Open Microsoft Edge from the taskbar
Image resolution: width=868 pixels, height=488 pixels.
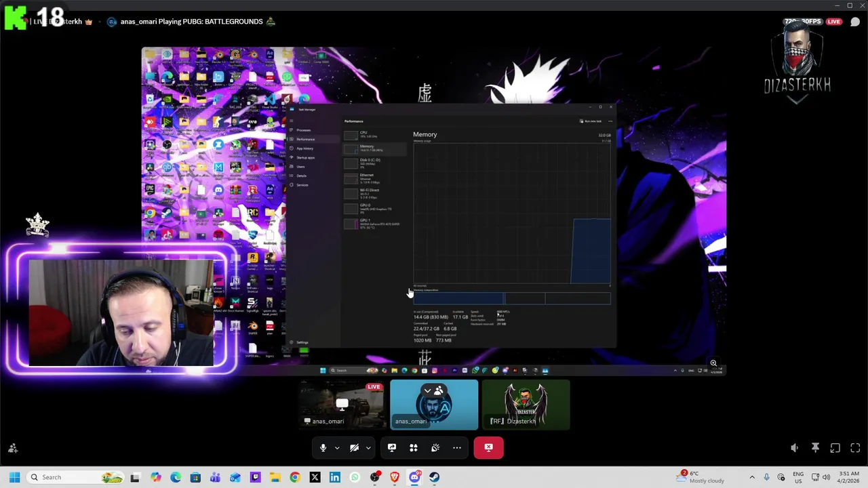[176, 477]
